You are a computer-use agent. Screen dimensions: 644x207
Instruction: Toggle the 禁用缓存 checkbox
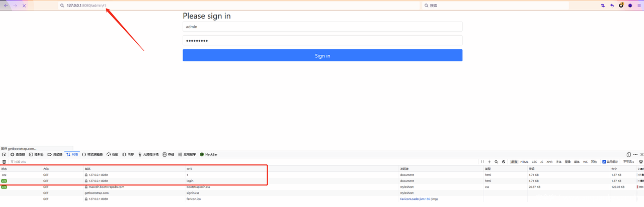coord(604,162)
